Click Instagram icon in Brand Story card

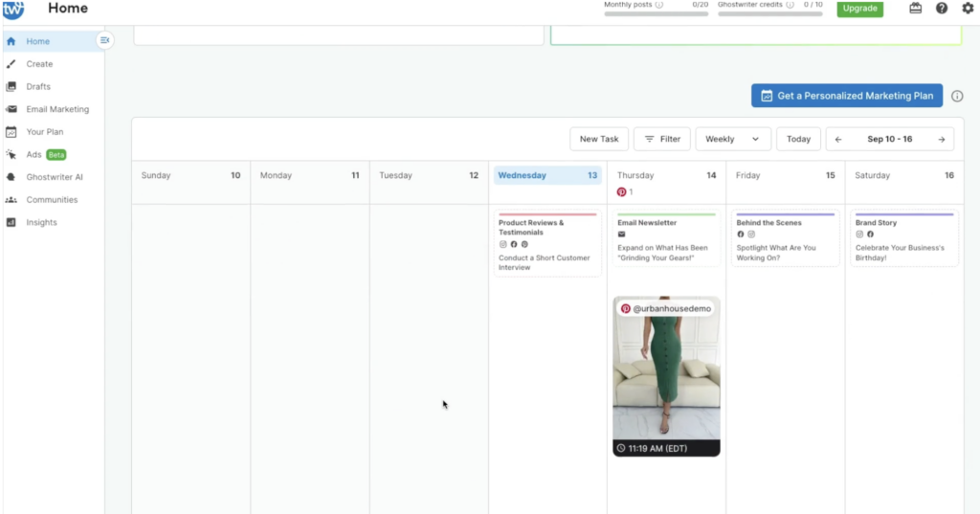[x=859, y=235]
